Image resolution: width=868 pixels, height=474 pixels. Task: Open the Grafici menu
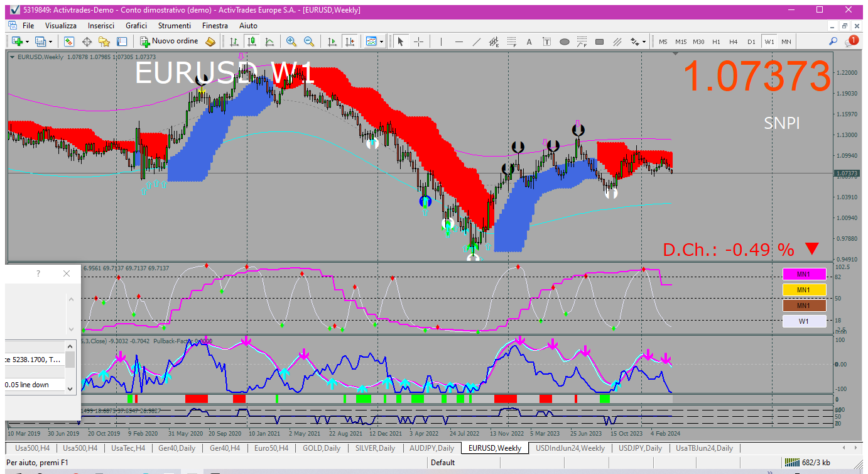(x=136, y=26)
